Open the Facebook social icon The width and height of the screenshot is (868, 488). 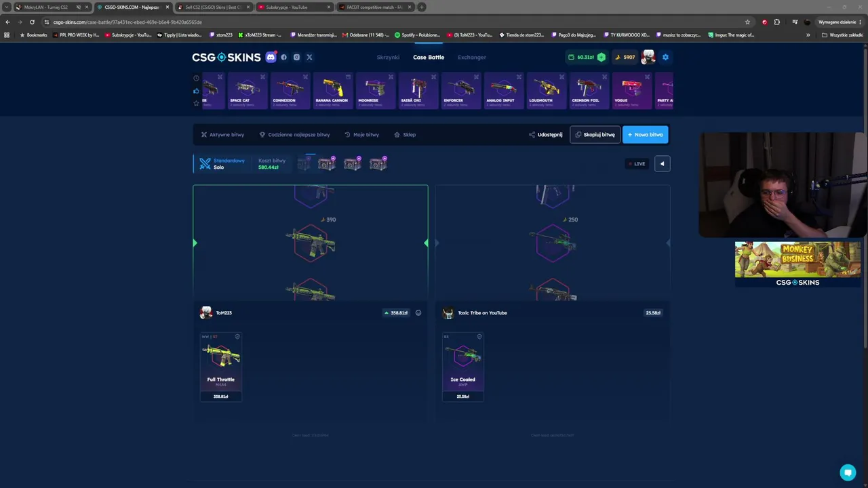pyautogui.click(x=283, y=57)
